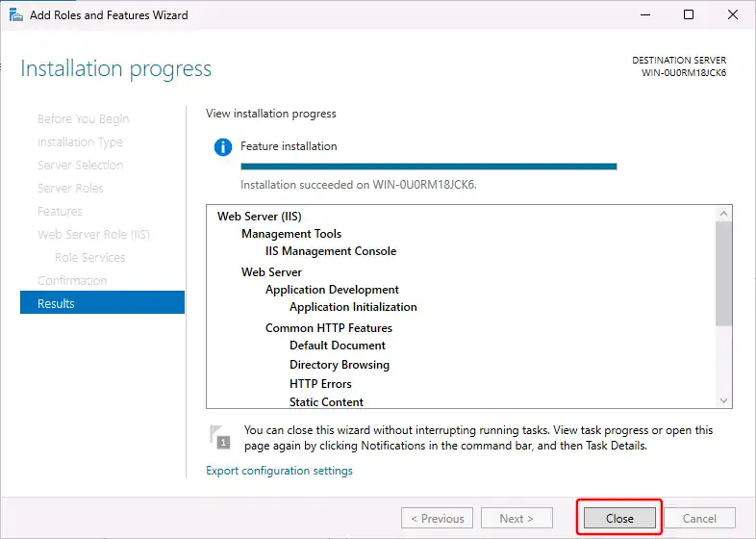Select the Results step in sidebar
This screenshot has height=539, width=756.
(102, 303)
